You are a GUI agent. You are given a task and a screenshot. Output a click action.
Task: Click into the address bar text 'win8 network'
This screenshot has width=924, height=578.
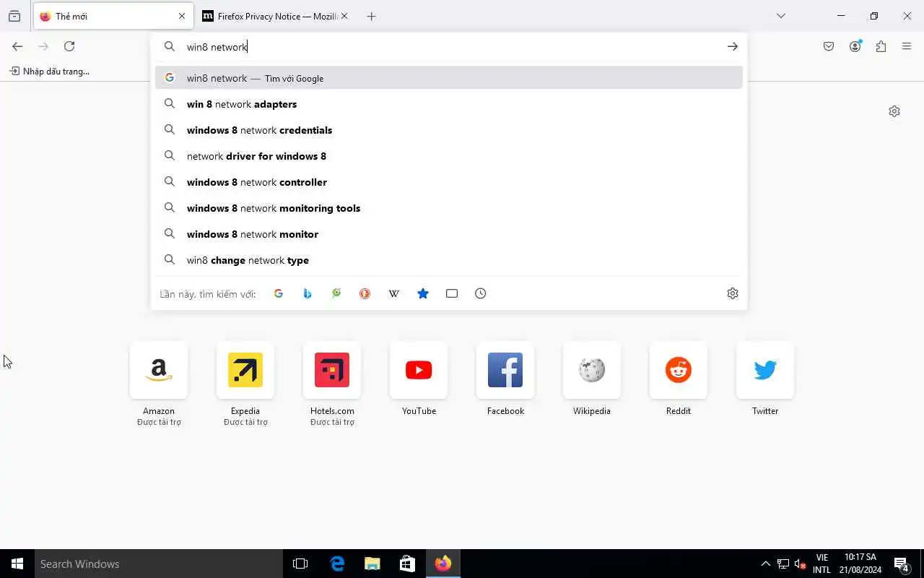point(217,46)
